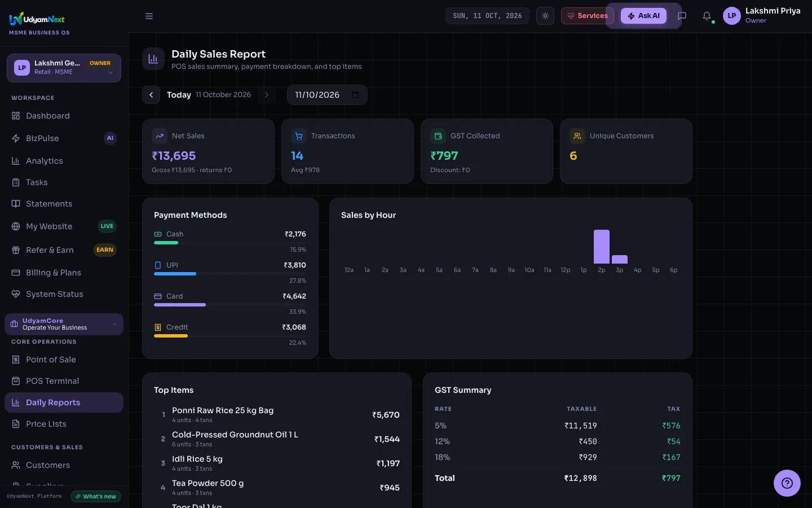Open Point of Sale
Screen dimensions: 812x508
click(64, 360)
